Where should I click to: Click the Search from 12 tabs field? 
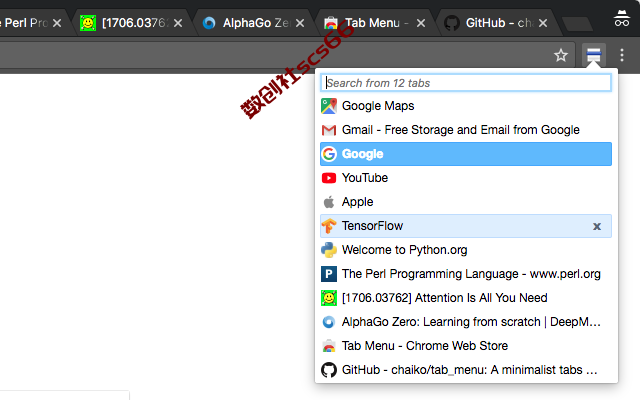[x=466, y=83]
